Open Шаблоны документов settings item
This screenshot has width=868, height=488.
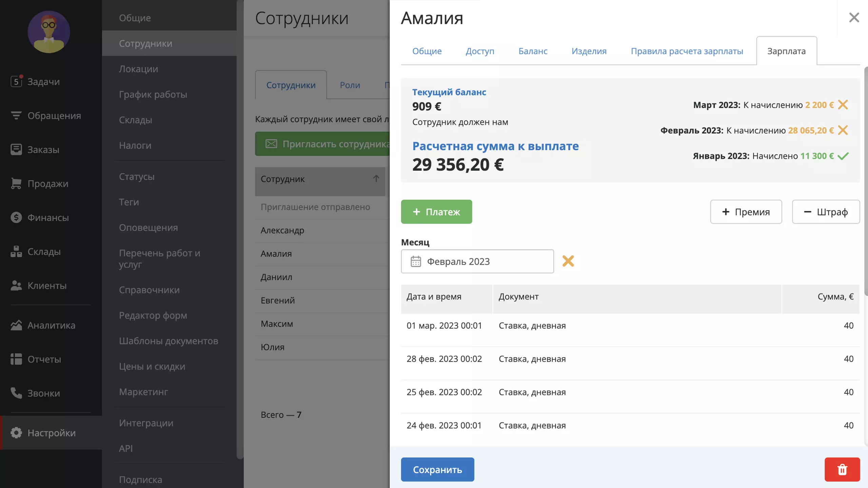tap(169, 341)
